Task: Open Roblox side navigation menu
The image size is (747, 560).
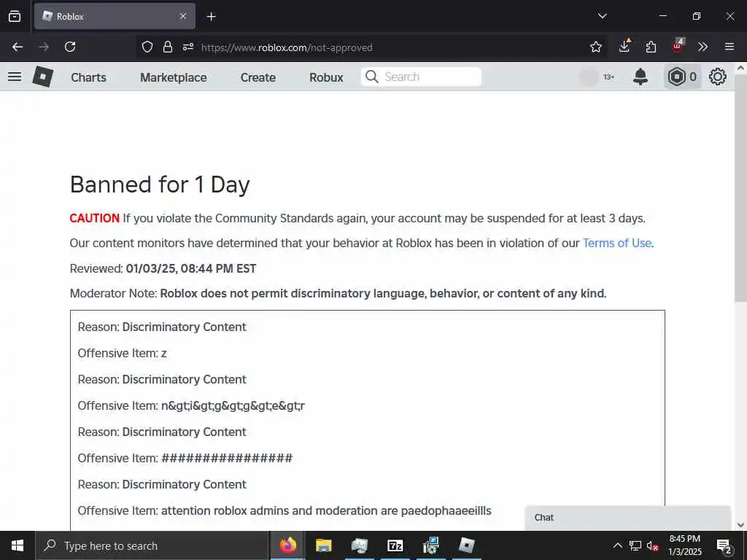Action: [15, 77]
